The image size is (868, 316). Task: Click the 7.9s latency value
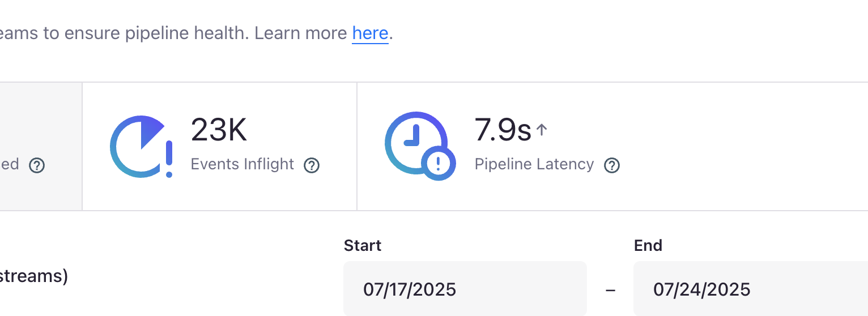[x=503, y=130]
